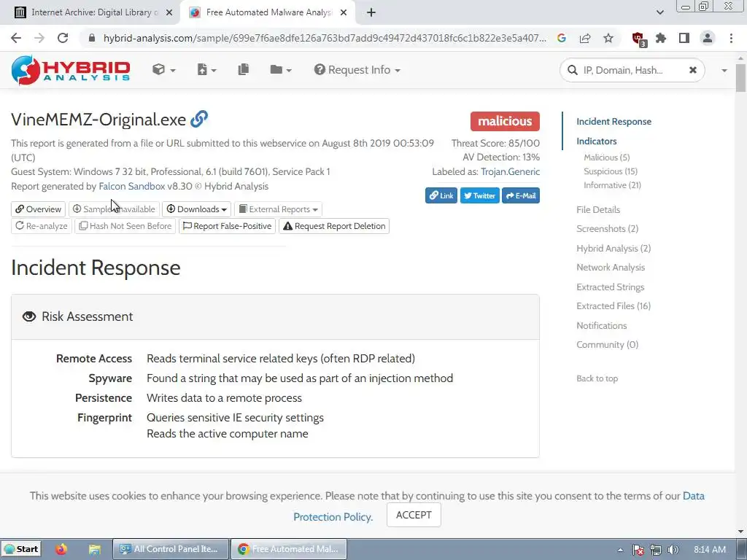Bookmark this page with star icon
This screenshot has width=747, height=560.
608,38
